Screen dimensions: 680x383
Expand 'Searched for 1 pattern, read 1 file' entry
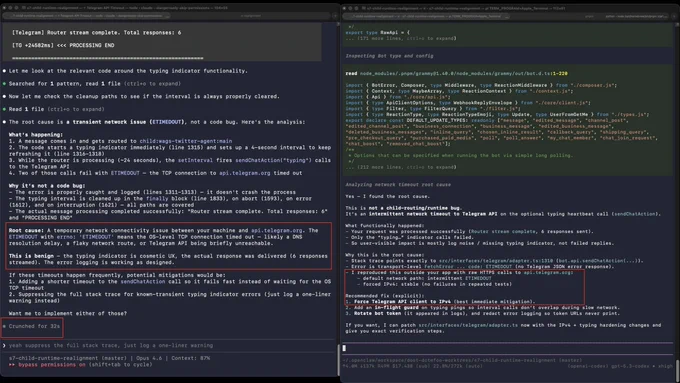(95, 83)
